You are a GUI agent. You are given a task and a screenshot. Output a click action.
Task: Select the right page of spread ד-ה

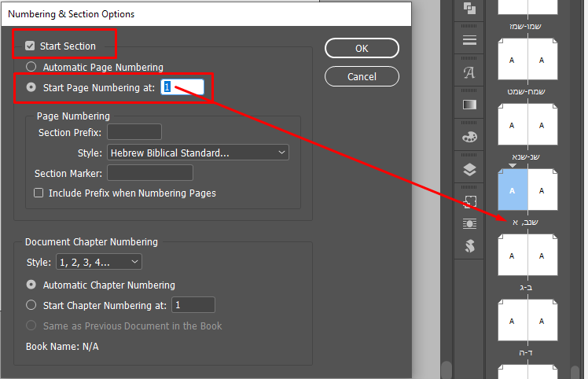[x=542, y=321]
